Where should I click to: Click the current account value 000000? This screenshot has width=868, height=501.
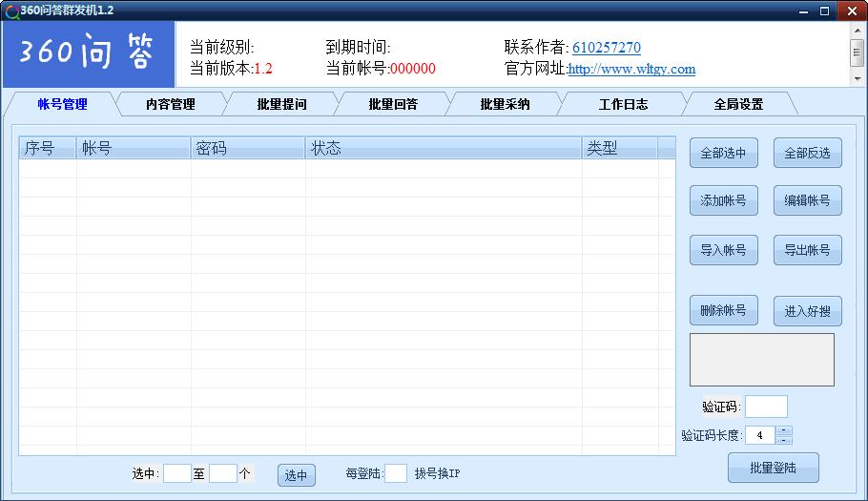point(413,69)
